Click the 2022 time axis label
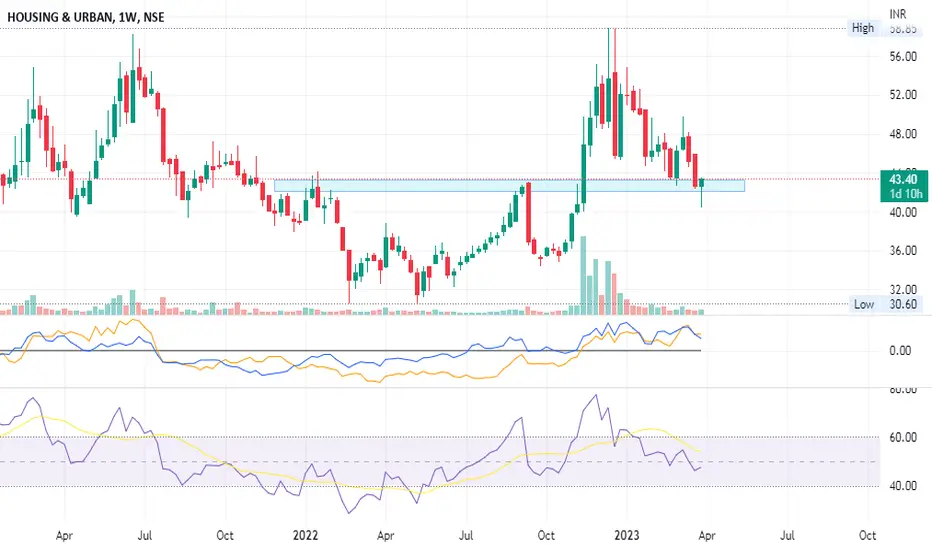Viewport: 932px width, 550px height. coord(305,535)
